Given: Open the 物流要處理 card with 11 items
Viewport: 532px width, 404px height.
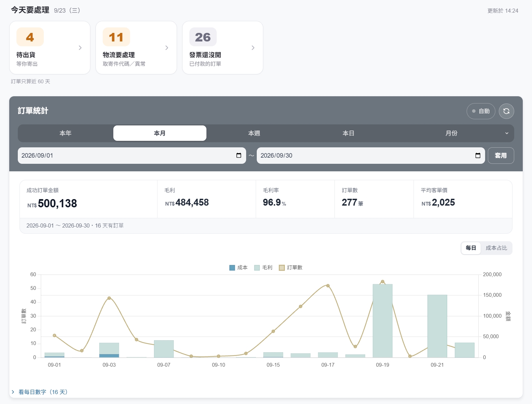Looking at the screenshot, I should (136, 48).
